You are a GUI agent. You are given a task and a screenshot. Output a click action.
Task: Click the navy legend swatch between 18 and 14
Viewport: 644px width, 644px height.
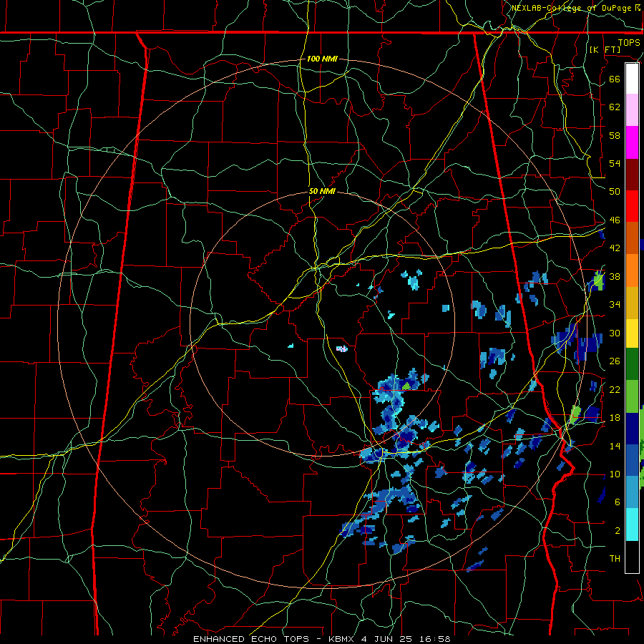(632, 429)
